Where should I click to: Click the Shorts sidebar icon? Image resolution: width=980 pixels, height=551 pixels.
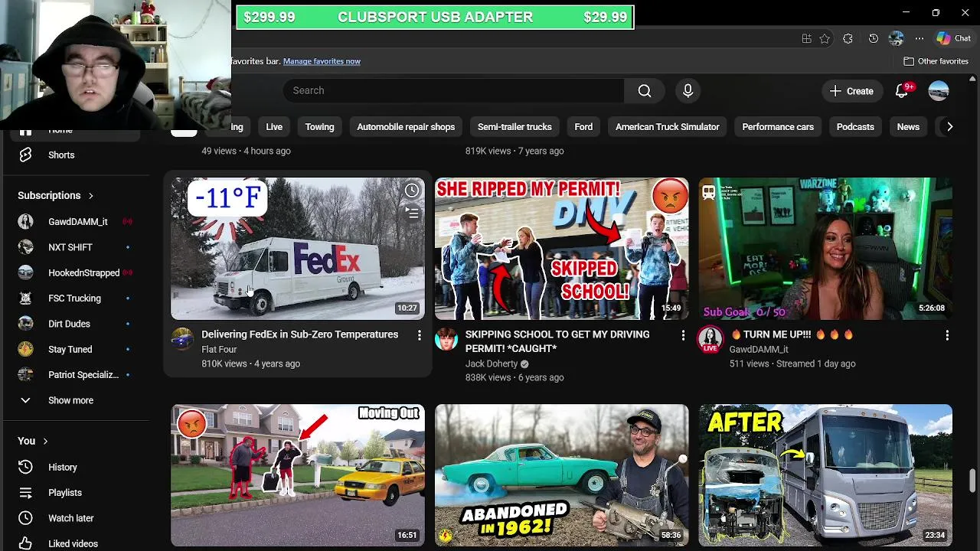25,155
